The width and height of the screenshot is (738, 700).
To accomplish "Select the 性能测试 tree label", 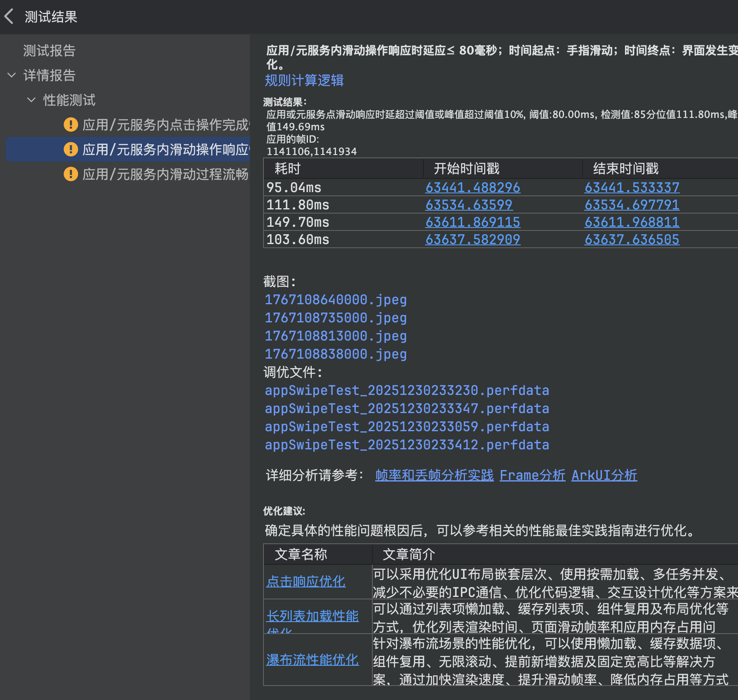I will 69,100.
